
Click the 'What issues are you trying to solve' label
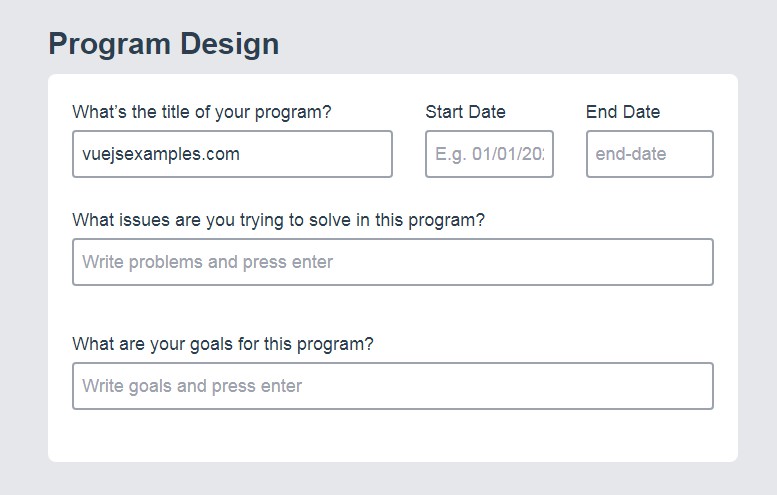(x=278, y=220)
